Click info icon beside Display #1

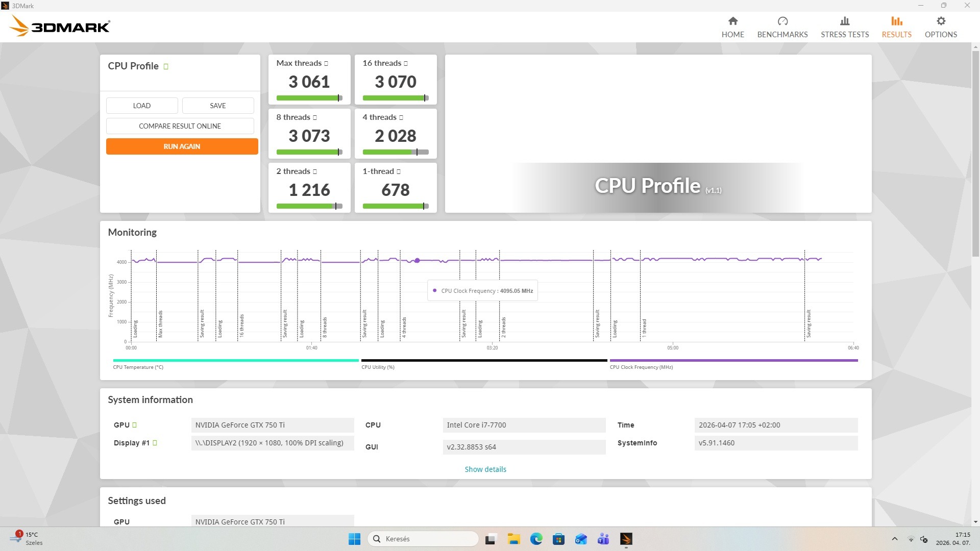pyautogui.click(x=155, y=443)
